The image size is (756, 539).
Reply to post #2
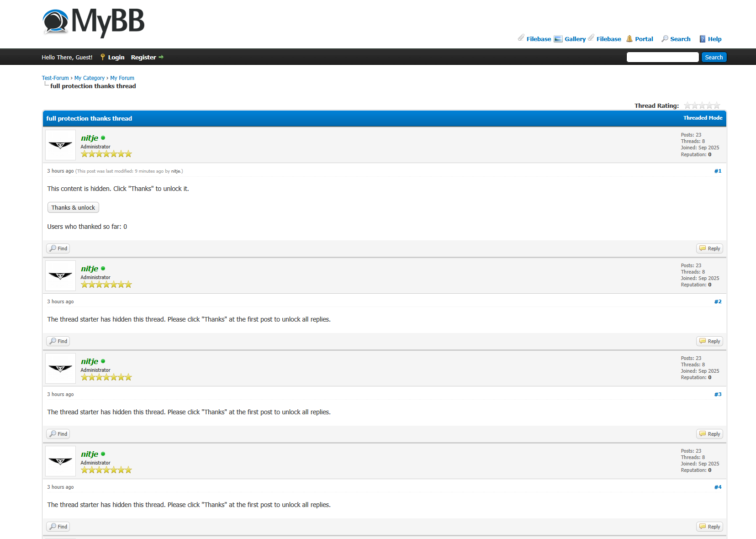click(x=709, y=341)
